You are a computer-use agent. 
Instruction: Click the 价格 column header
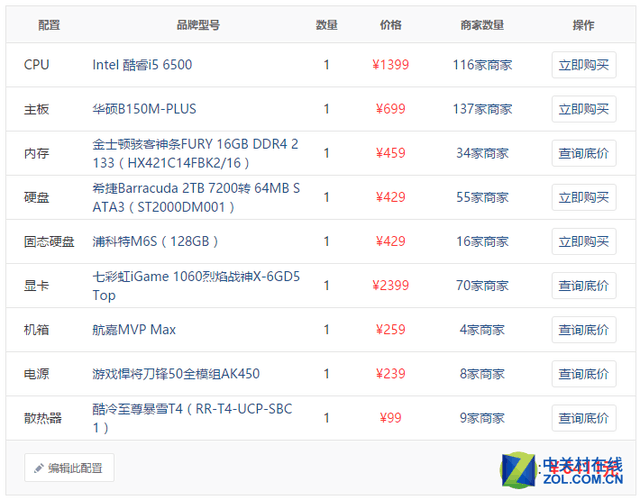[x=391, y=25]
